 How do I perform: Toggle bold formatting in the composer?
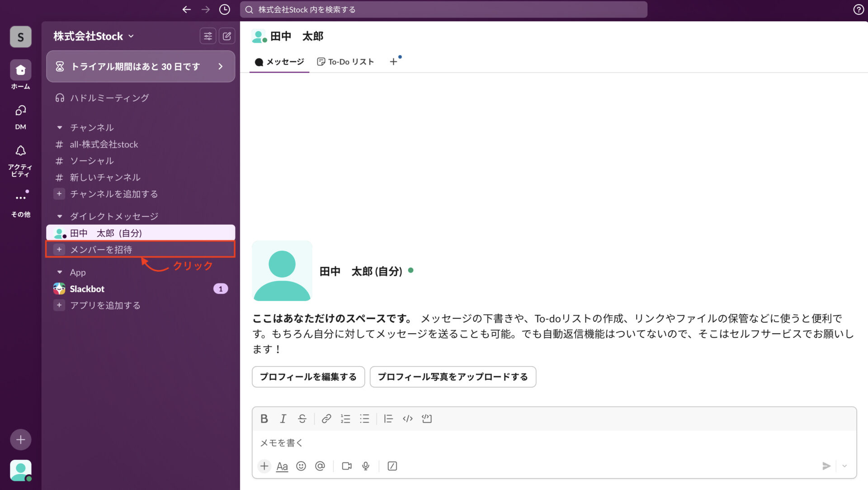click(264, 419)
